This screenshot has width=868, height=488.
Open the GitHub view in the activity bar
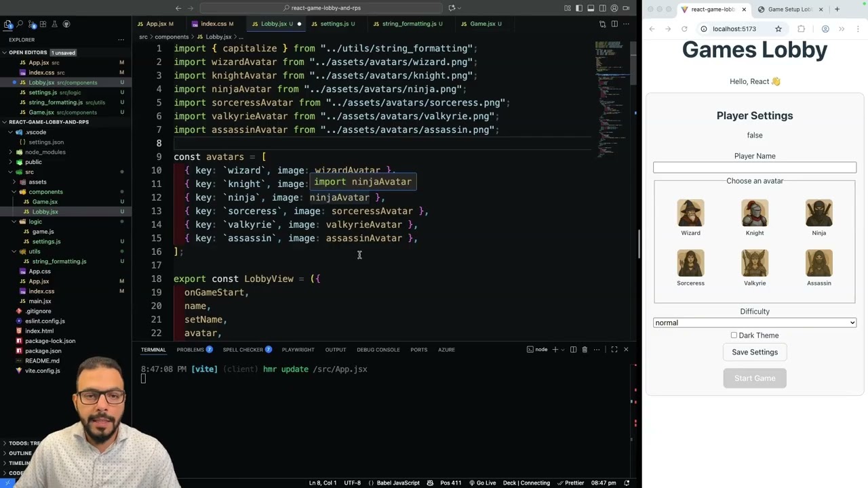pyautogui.click(x=66, y=24)
